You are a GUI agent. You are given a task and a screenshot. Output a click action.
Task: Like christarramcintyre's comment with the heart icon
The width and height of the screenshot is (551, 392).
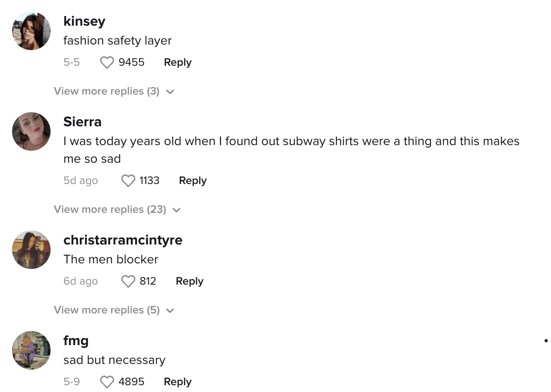[128, 281]
